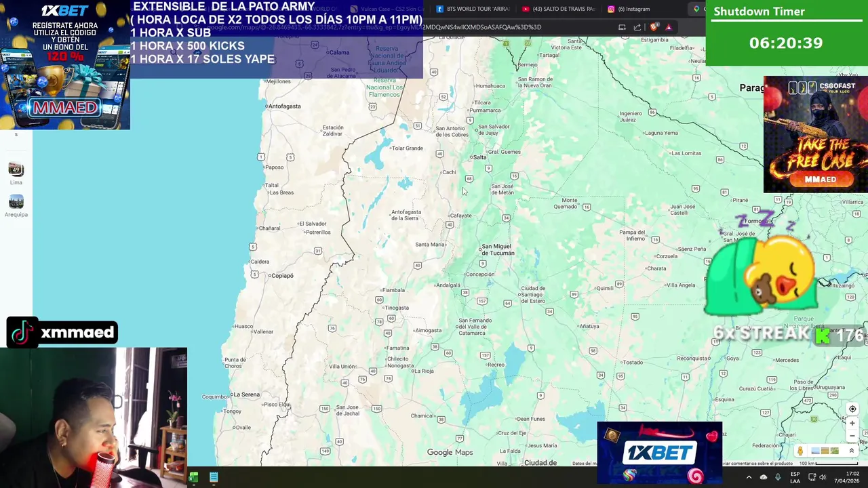Click the Deán Funes label
The image size is (868, 488).
[x=531, y=419]
